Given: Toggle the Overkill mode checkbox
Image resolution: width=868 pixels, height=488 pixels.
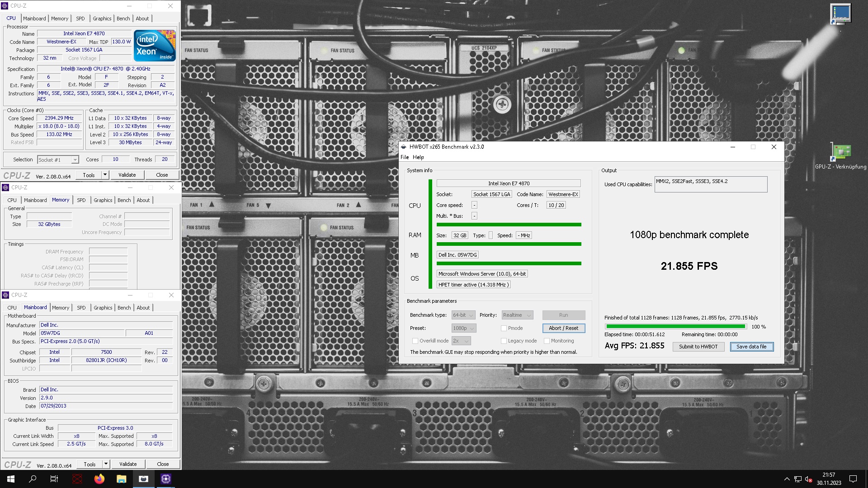Looking at the screenshot, I should (415, 341).
